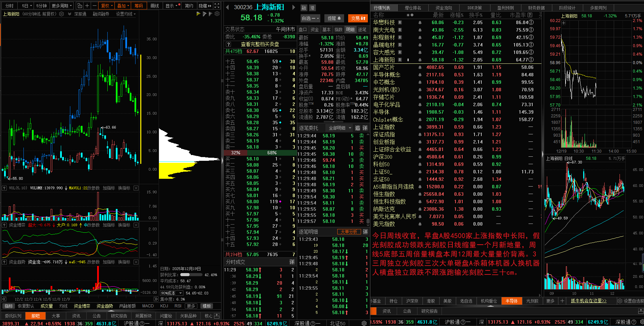This screenshot has width=644, height=326.
Task: Click the minus zoom-out icon in chart toolbar
Action: [x=94, y=6]
